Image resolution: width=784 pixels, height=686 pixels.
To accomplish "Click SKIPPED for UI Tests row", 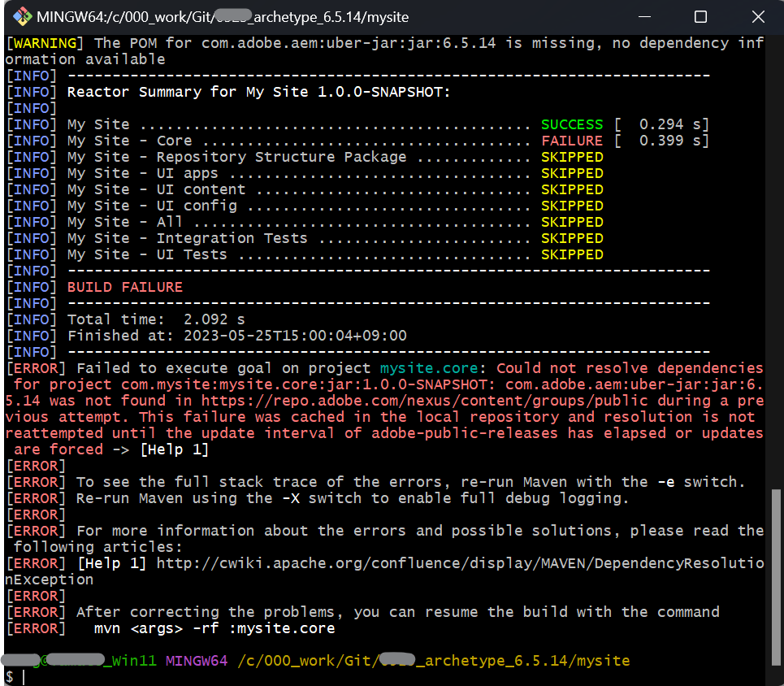I will click(572, 254).
